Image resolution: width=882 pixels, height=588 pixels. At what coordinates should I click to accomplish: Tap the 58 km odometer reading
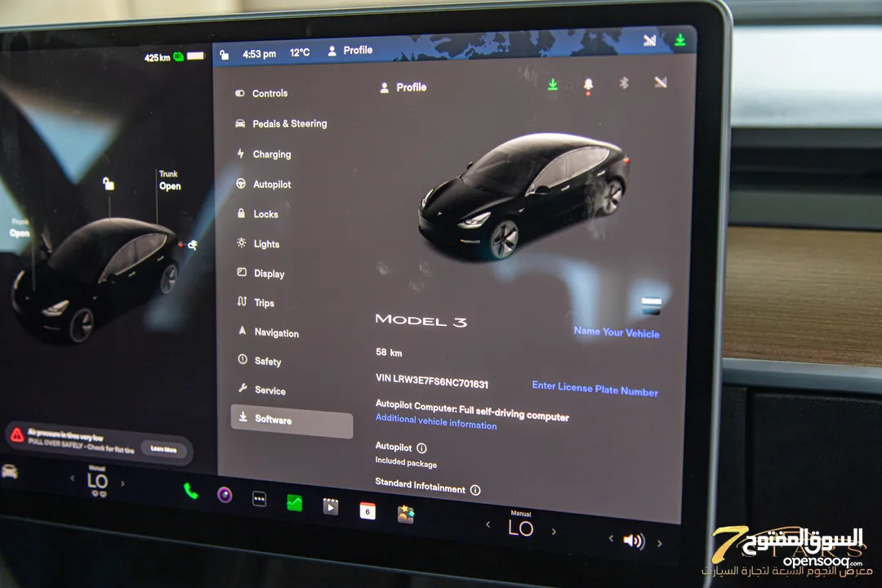[389, 352]
